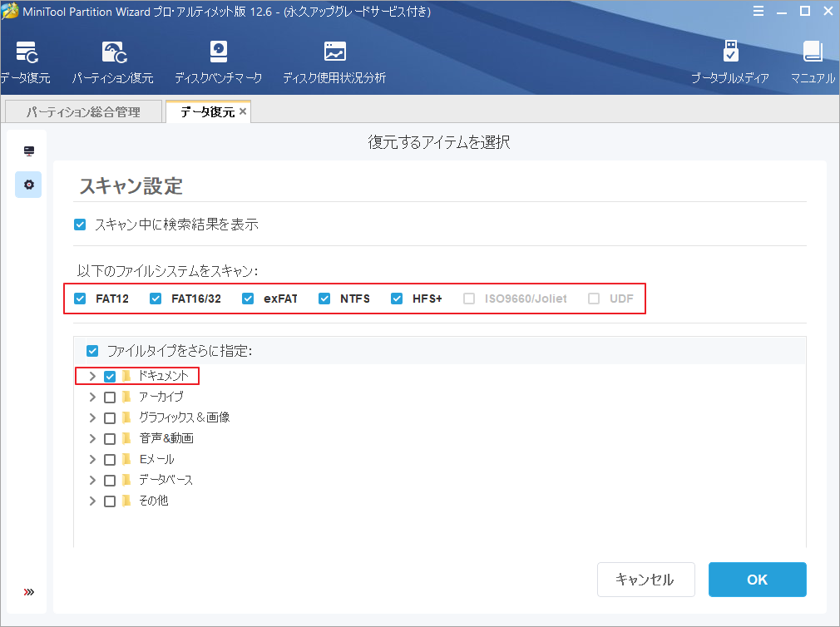Viewport: 840px width, 627px height.
Task: Disable スキャン中に検索結果を表示 option
Action: point(80,224)
